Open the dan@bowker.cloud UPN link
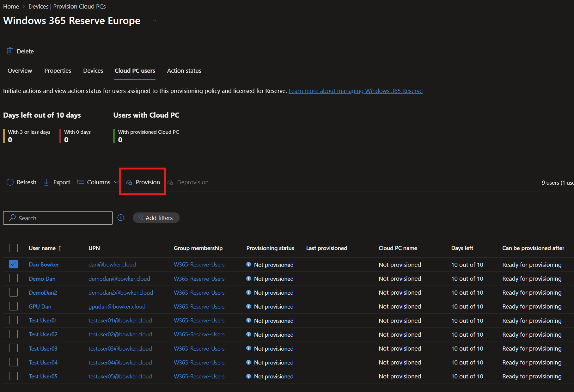This screenshot has width=574, height=392. pos(112,264)
